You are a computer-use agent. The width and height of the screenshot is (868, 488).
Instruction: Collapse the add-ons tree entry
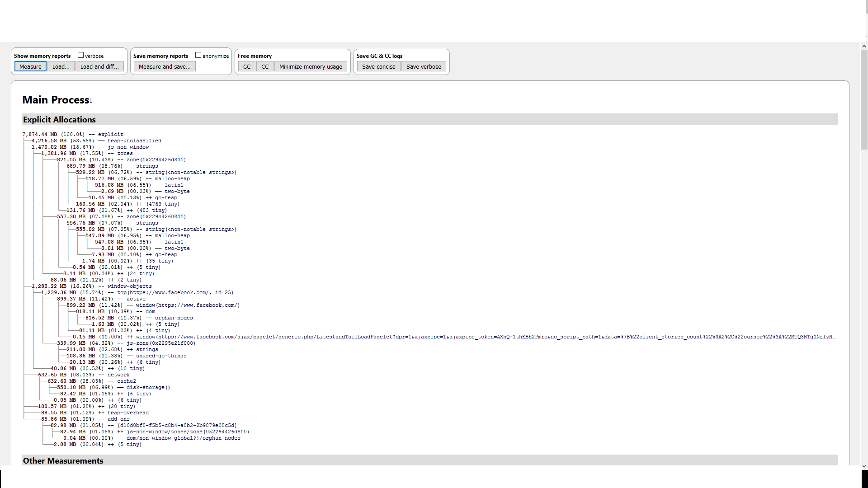tap(118, 419)
